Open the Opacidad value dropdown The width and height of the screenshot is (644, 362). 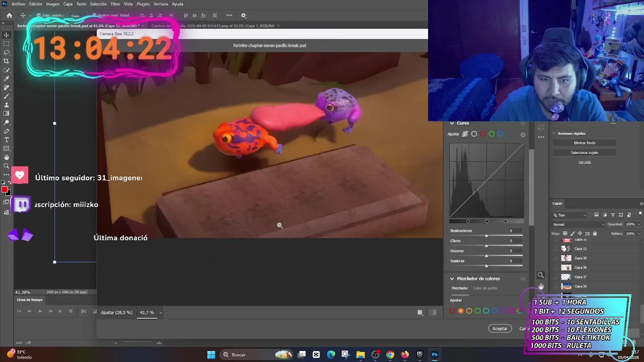click(x=639, y=224)
